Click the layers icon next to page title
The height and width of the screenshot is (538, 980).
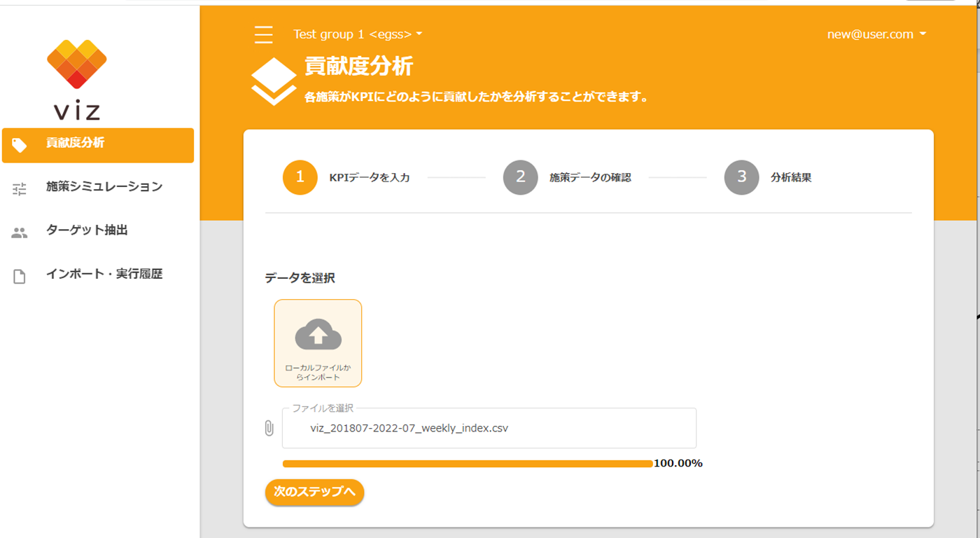click(274, 81)
